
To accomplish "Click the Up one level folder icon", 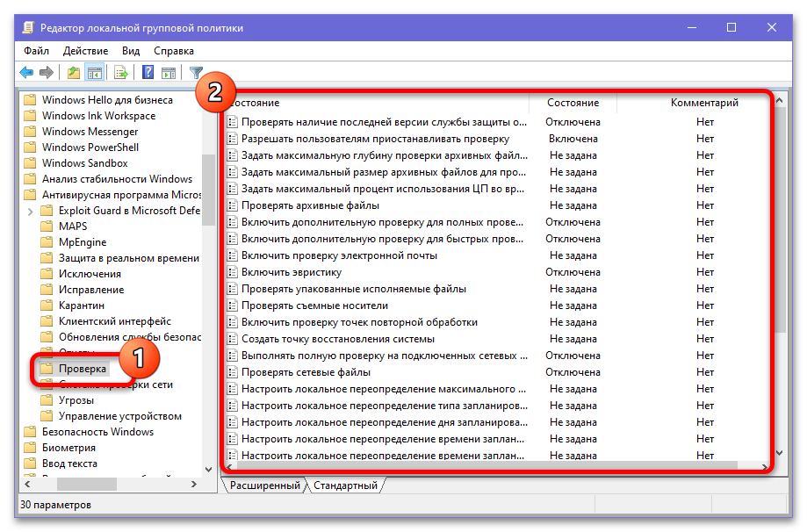I will click(x=74, y=73).
